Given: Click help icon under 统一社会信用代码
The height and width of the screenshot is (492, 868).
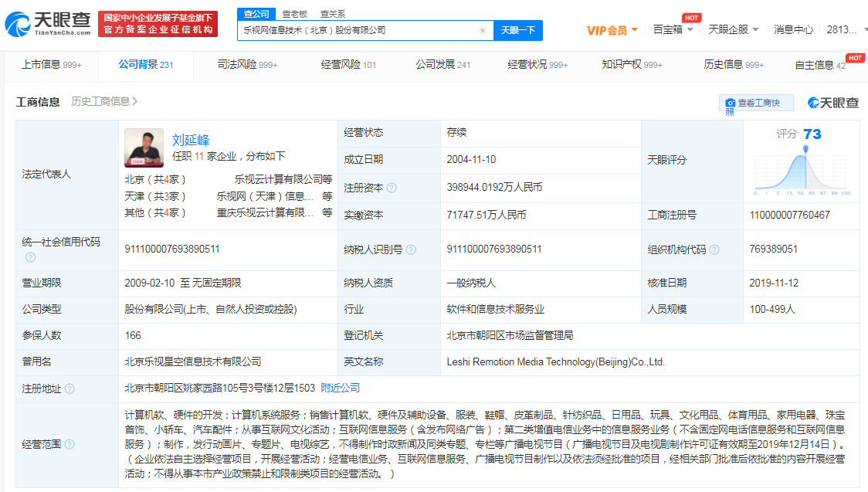Looking at the screenshot, I should tap(30, 257).
